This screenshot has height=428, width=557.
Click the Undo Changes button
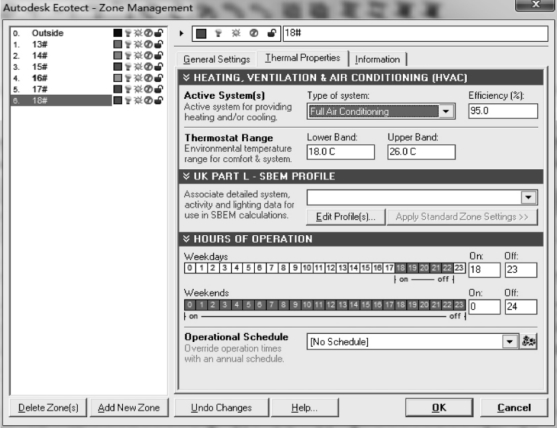tap(221, 408)
